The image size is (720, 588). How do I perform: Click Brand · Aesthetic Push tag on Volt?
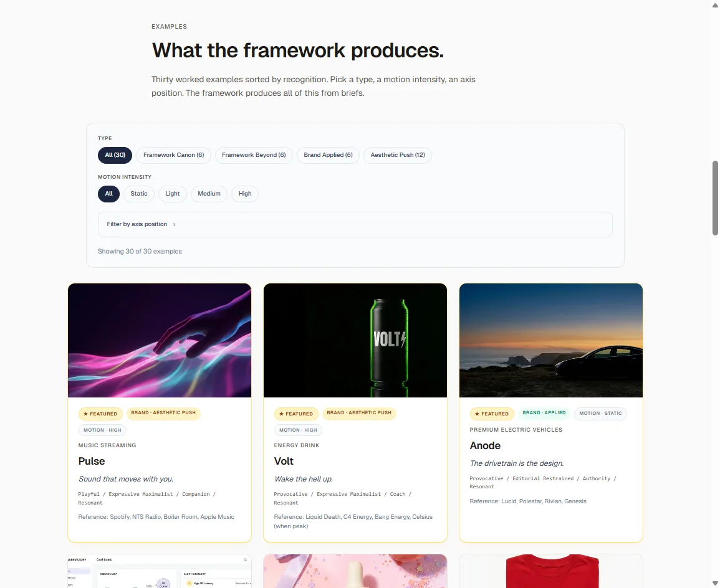tap(359, 413)
